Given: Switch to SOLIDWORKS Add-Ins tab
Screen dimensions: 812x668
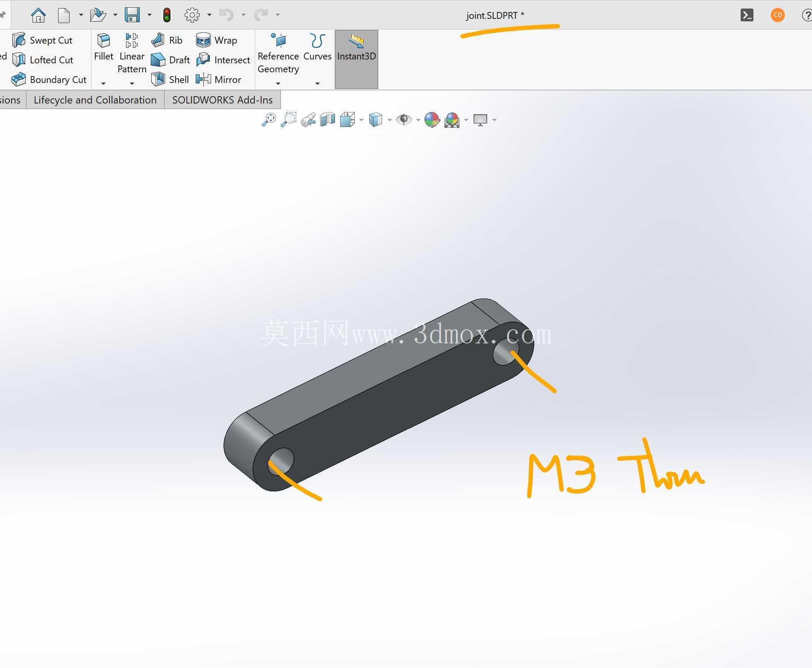Looking at the screenshot, I should pos(222,100).
